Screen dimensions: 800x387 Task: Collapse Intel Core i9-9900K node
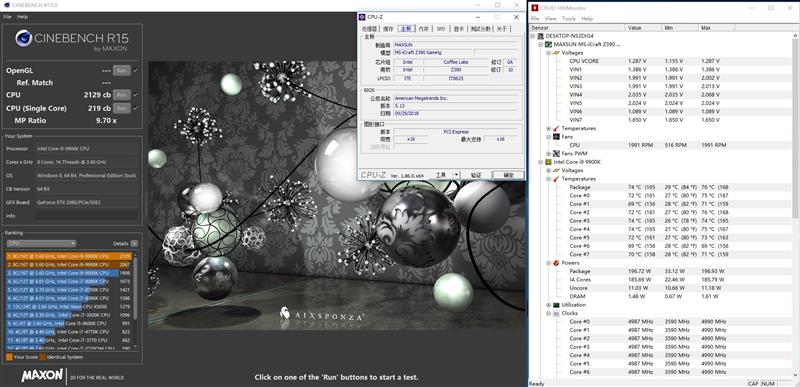point(541,162)
